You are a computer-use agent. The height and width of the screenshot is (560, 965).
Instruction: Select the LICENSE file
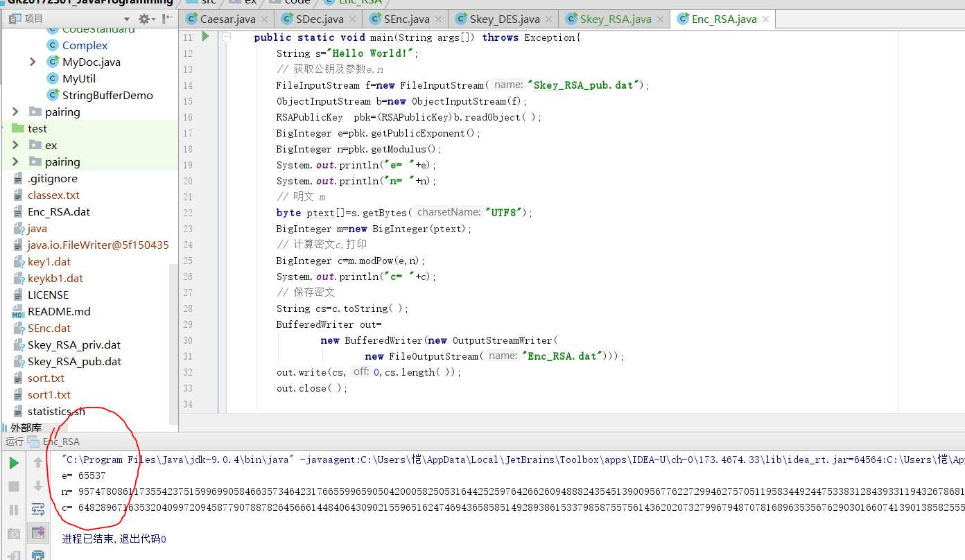coord(48,295)
